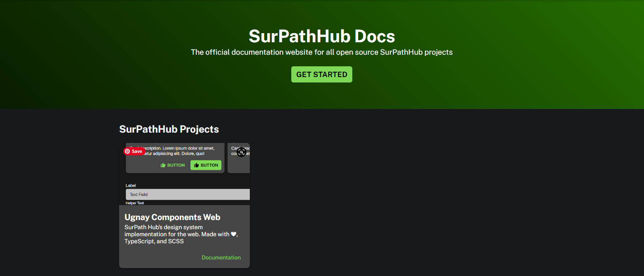Click the GET STARTED button

coord(322,74)
